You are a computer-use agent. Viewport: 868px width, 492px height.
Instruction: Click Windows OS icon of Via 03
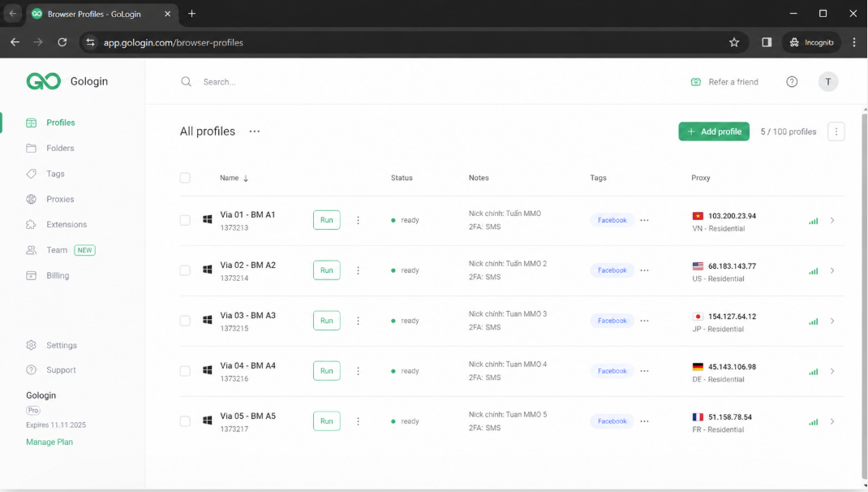point(207,320)
